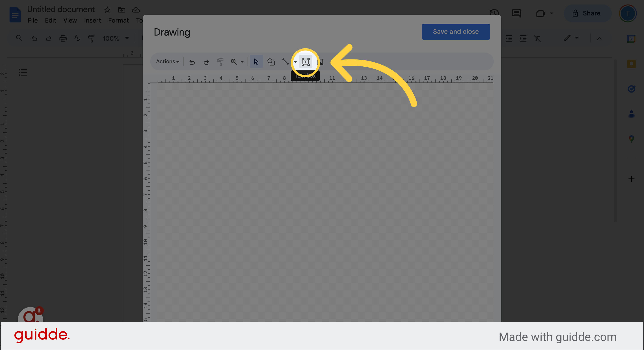Screen dimensions: 644x350
Task: Activate the Select arrow tool
Action: pos(256,61)
